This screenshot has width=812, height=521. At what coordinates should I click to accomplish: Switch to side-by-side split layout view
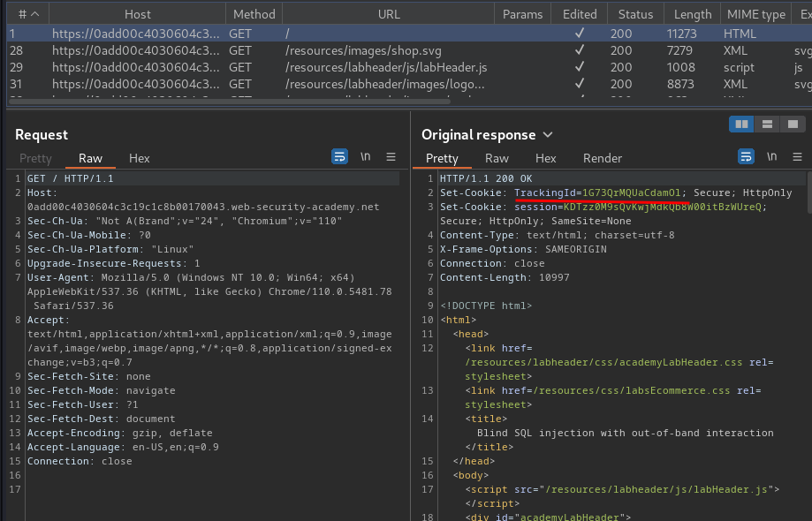741,125
